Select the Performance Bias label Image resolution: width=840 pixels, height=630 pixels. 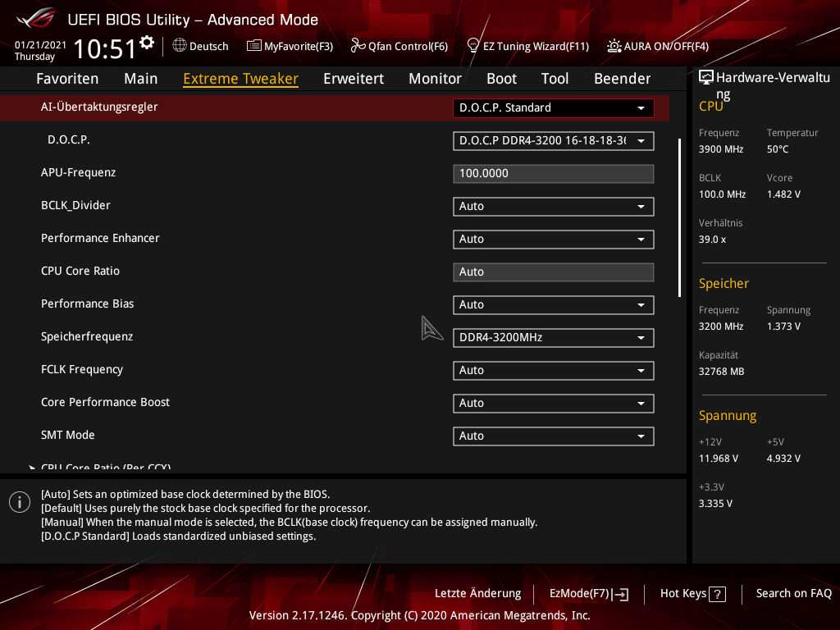pos(87,304)
